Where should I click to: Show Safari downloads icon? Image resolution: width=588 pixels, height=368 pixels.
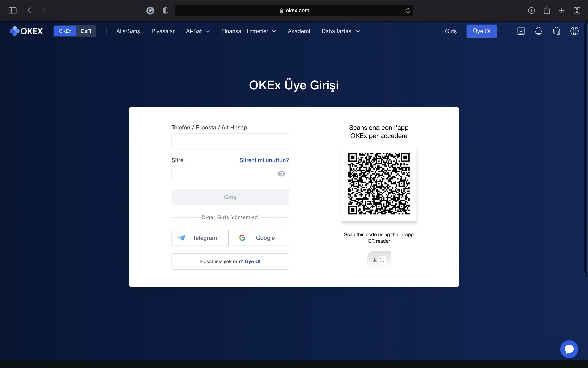(x=532, y=10)
